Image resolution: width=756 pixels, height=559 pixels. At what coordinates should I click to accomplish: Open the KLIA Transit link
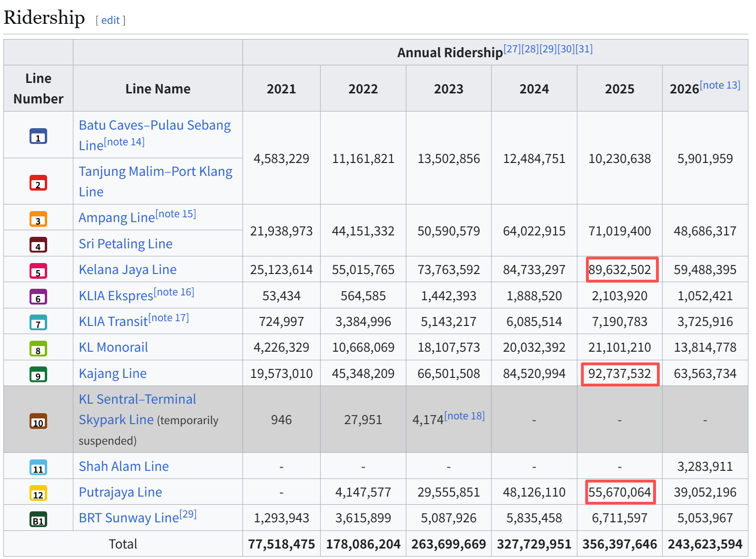pyautogui.click(x=113, y=321)
